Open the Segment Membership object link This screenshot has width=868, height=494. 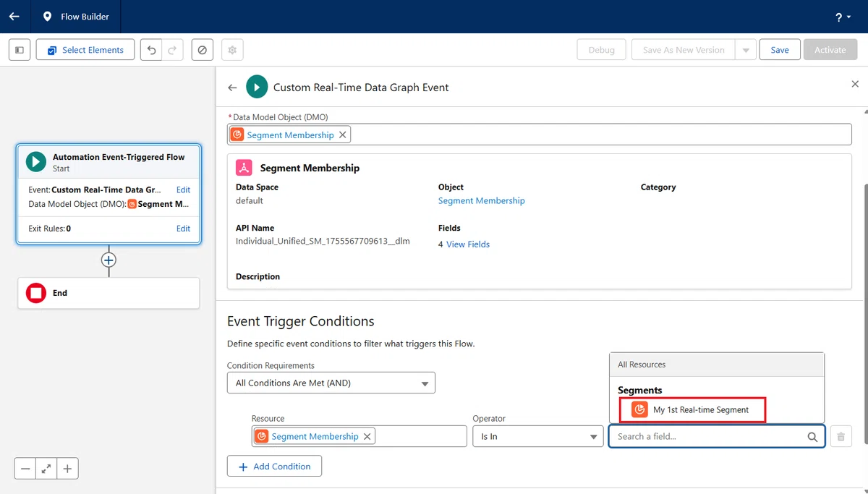tap(482, 200)
